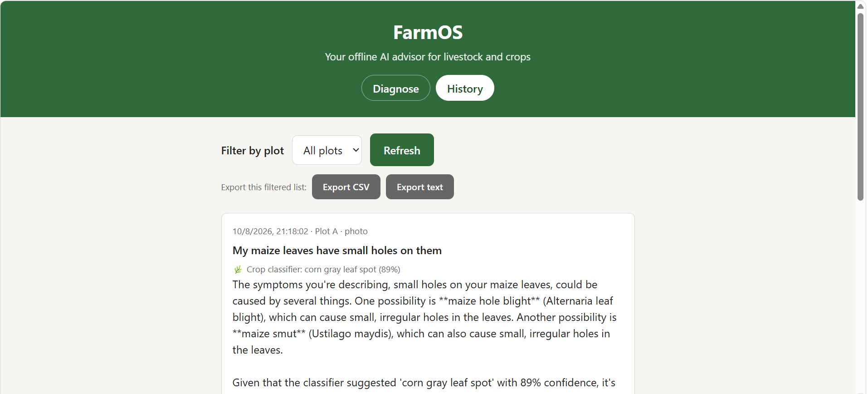868x394 pixels.
Task: Click the paragraph starting Given that the classifier
Action: pyautogui.click(x=424, y=383)
